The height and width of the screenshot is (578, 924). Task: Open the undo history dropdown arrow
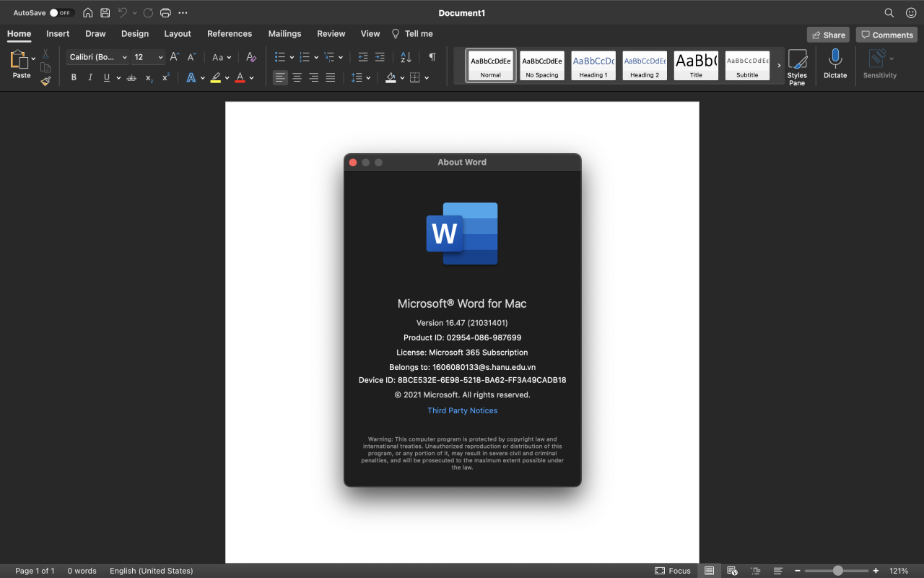[x=134, y=13]
